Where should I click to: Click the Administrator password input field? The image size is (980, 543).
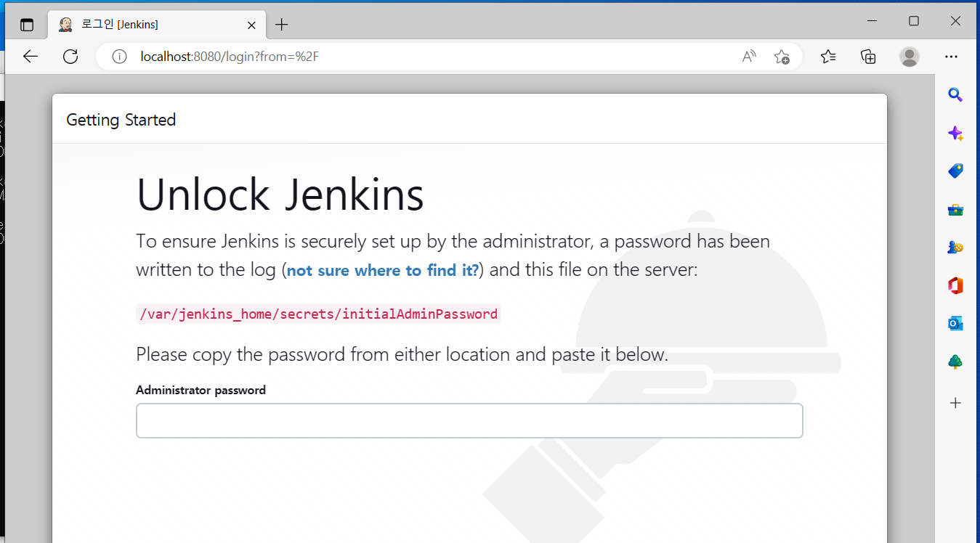[469, 420]
